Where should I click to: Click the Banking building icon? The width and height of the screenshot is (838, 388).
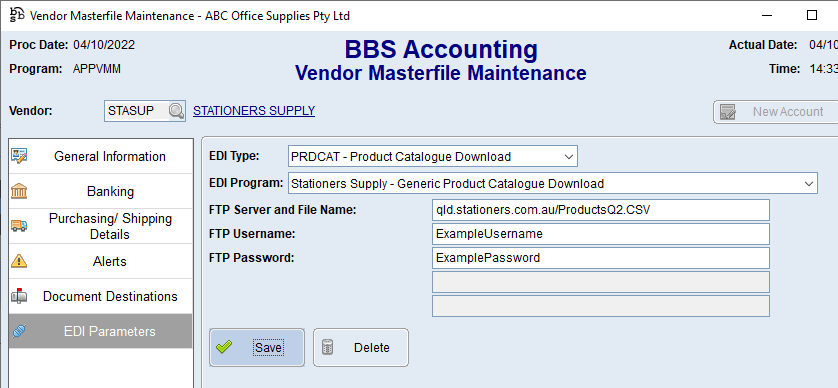tap(19, 191)
